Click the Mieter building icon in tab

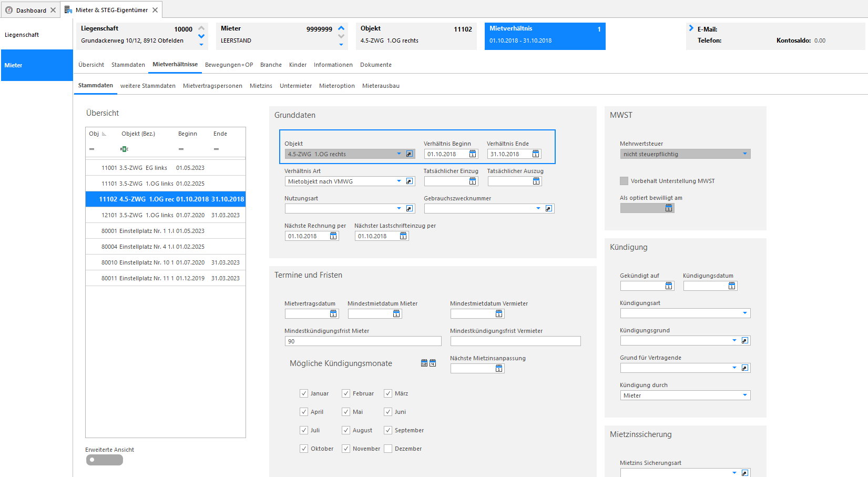coord(68,10)
